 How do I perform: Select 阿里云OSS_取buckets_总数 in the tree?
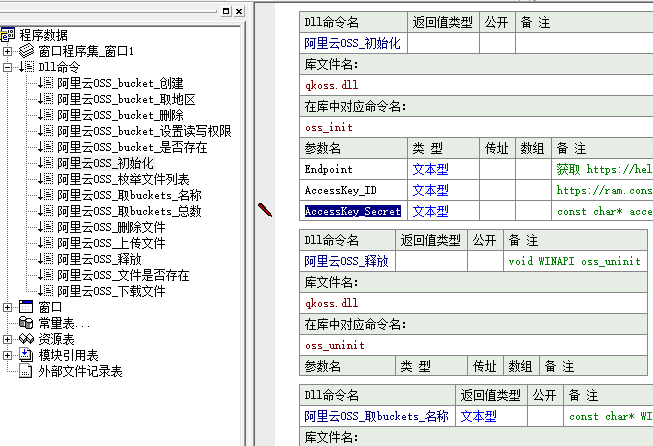(x=130, y=211)
